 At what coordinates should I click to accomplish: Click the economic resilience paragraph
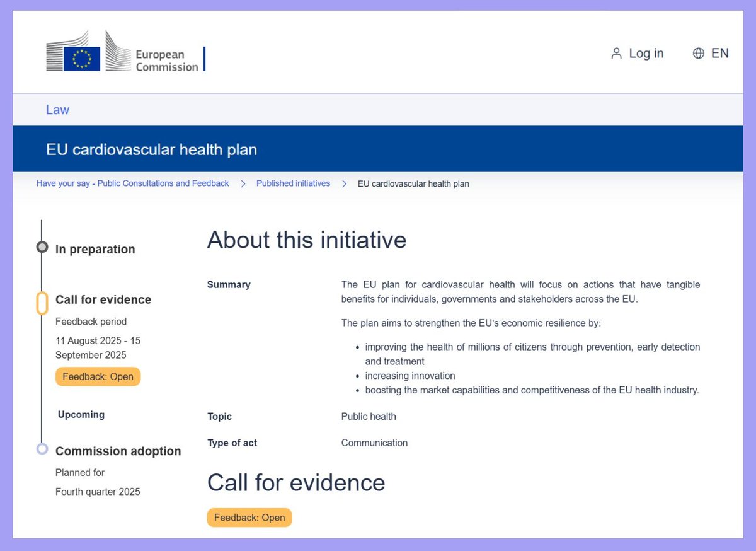[x=471, y=323]
